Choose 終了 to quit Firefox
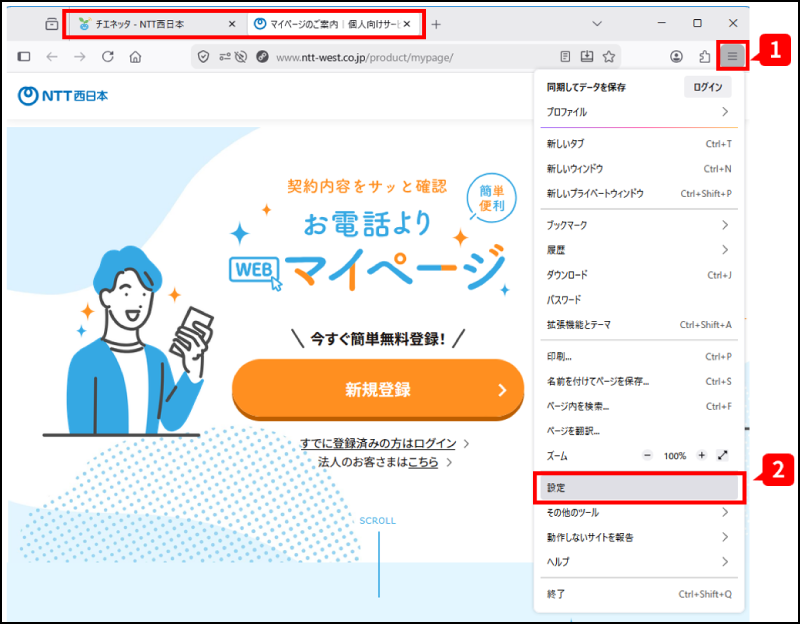The width and height of the screenshot is (800, 624). tap(639, 594)
